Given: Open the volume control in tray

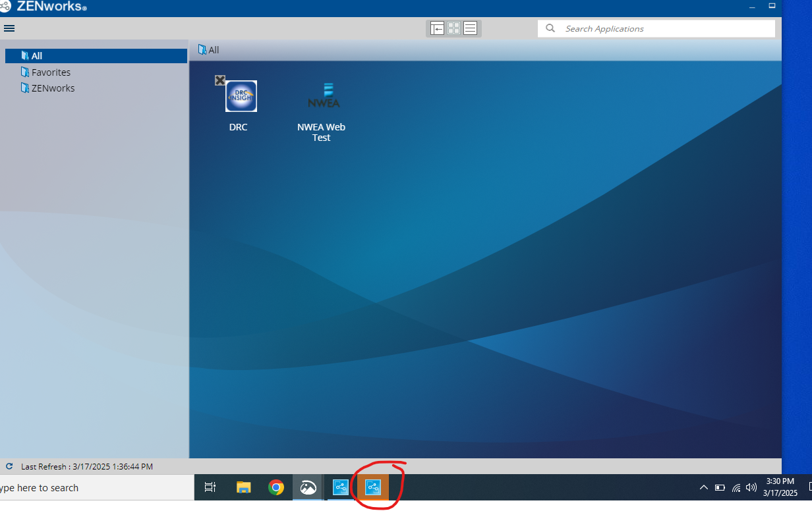Looking at the screenshot, I should 751,488.
